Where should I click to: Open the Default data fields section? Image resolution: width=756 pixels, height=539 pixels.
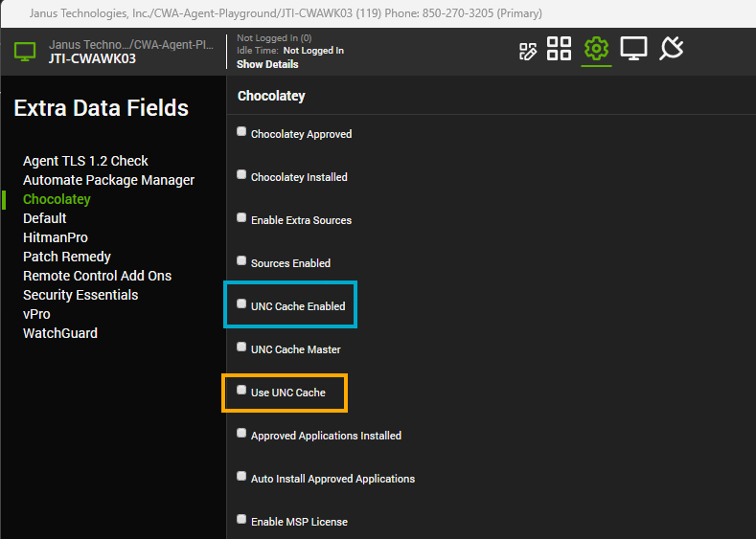point(44,218)
